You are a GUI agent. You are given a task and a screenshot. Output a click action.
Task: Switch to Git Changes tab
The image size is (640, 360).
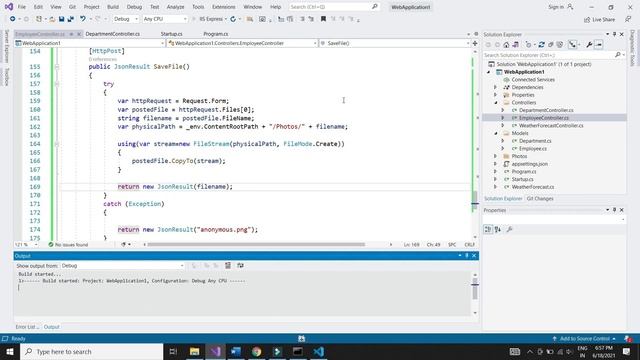(540, 199)
